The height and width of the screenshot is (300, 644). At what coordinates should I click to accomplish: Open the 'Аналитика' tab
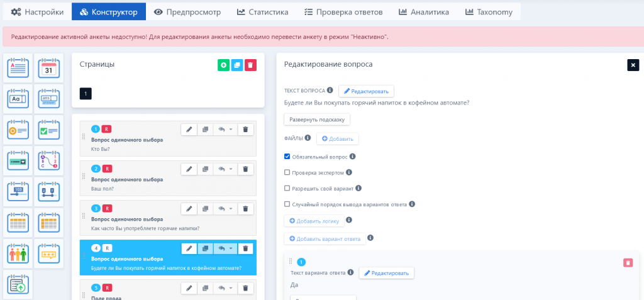[x=423, y=12]
